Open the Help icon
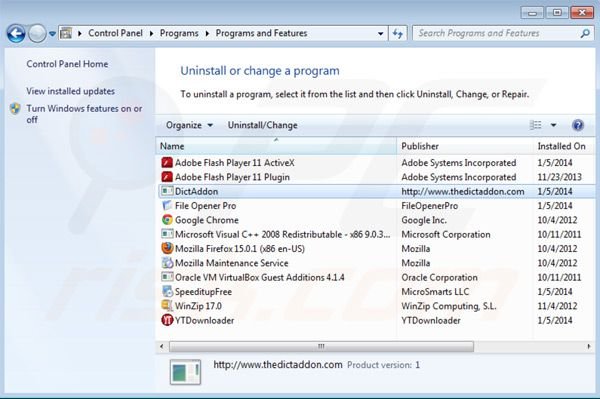Screen dimensions: 600x399 click(578, 125)
